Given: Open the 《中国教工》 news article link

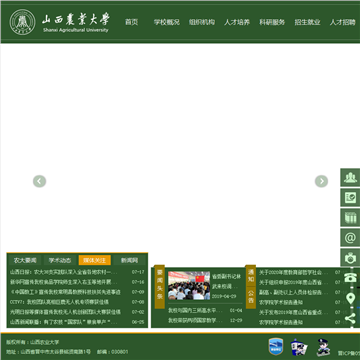Looking at the screenshot, I should click(x=65, y=292).
